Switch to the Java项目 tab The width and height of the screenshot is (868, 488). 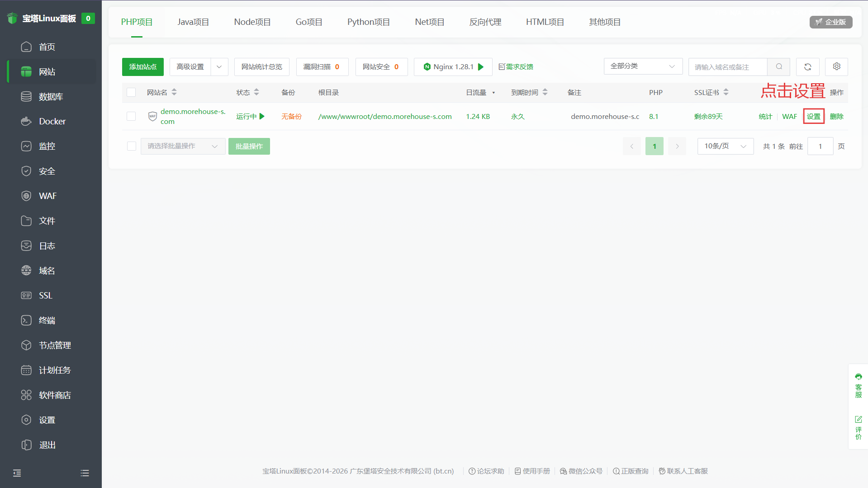coord(193,22)
